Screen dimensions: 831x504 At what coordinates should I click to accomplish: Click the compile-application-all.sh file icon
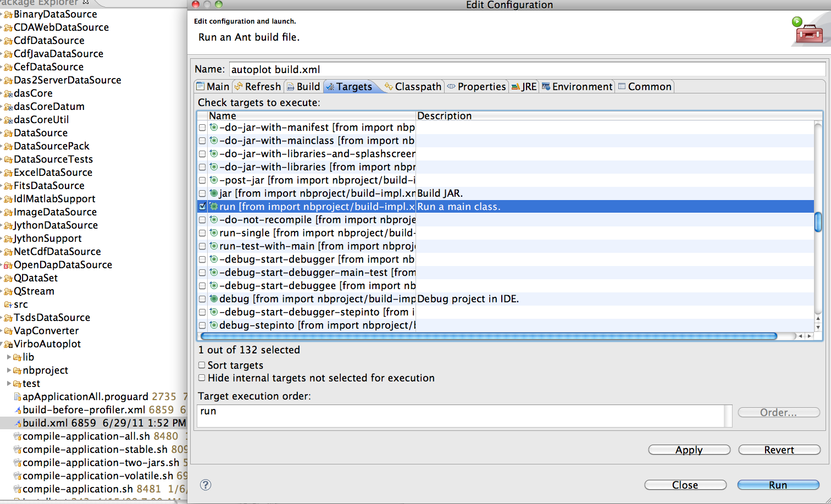click(x=18, y=436)
